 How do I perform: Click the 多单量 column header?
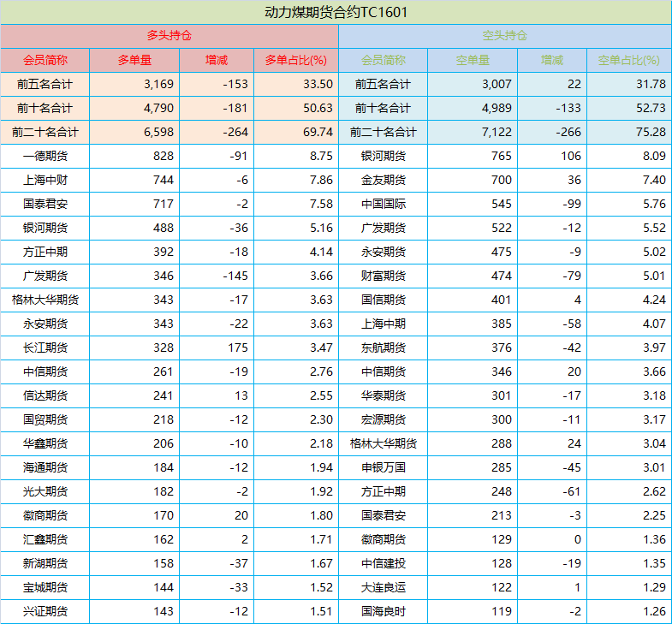point(134,60)
